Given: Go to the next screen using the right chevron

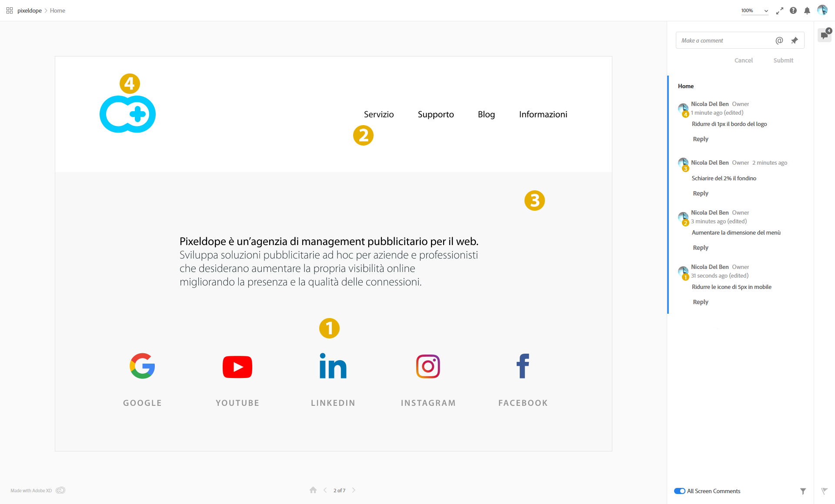Looking at the screenshot, I should (x=354, y=490).
